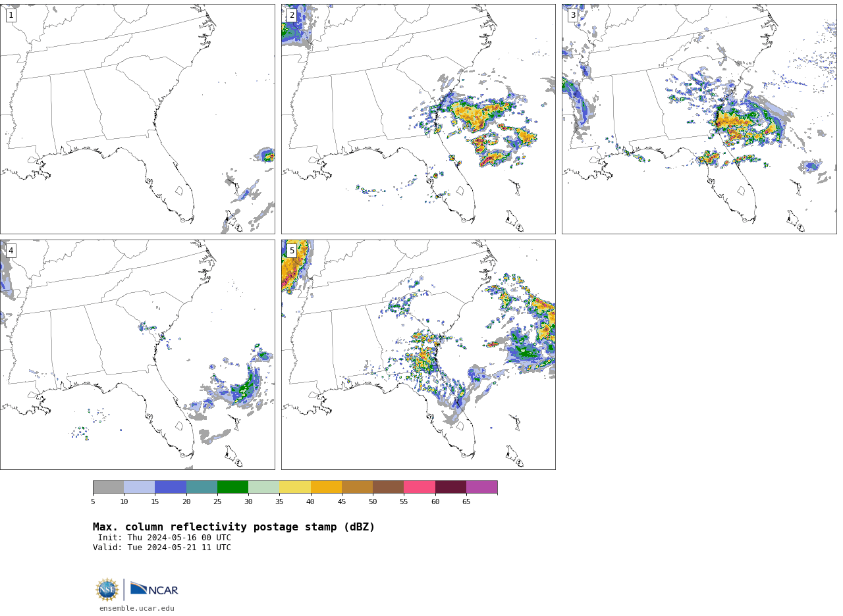Image resolution: width=843 pixels, height=616 pixels.
Task: Click the blue 15-20 dBZ swatch
Action: [171, 487]
